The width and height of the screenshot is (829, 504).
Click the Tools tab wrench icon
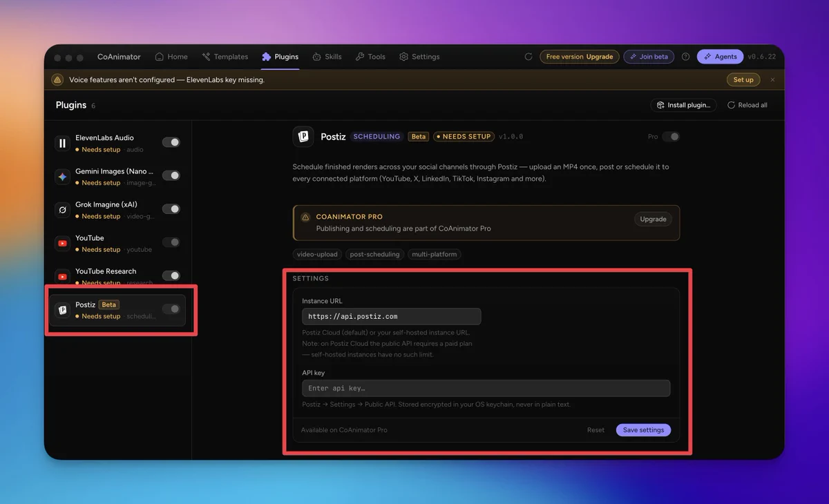pyautogui.click(x=359, y=57)
